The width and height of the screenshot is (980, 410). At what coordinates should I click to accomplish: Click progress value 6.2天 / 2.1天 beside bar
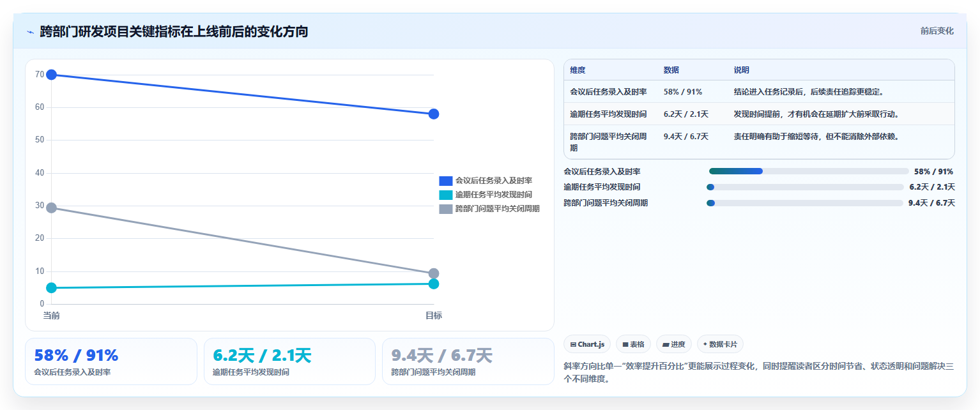click(932, 187)
